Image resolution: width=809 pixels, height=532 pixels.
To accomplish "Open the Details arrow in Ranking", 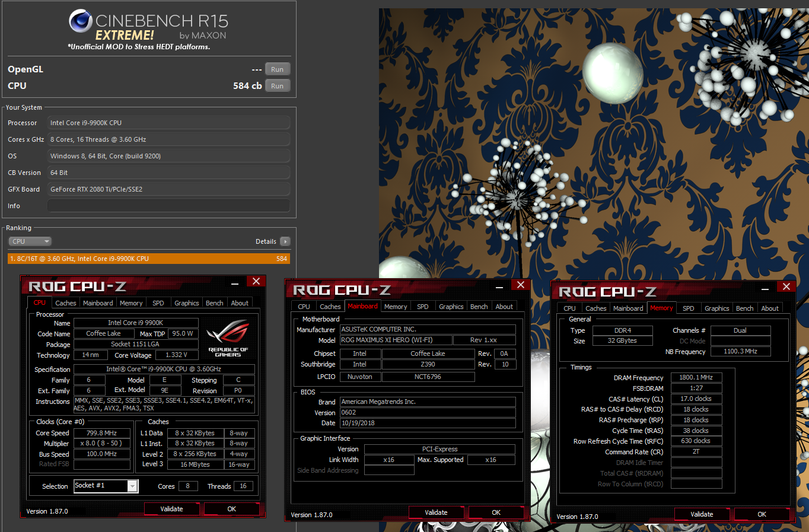I will coord(285,241).
